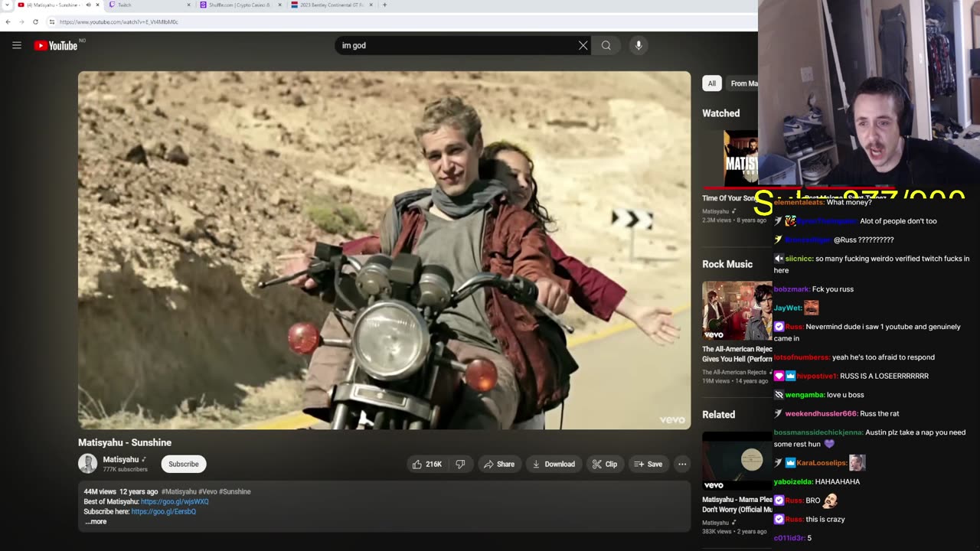980x551 pixels.
Task: Expand description with '...more'
Action: coord(96,522)
